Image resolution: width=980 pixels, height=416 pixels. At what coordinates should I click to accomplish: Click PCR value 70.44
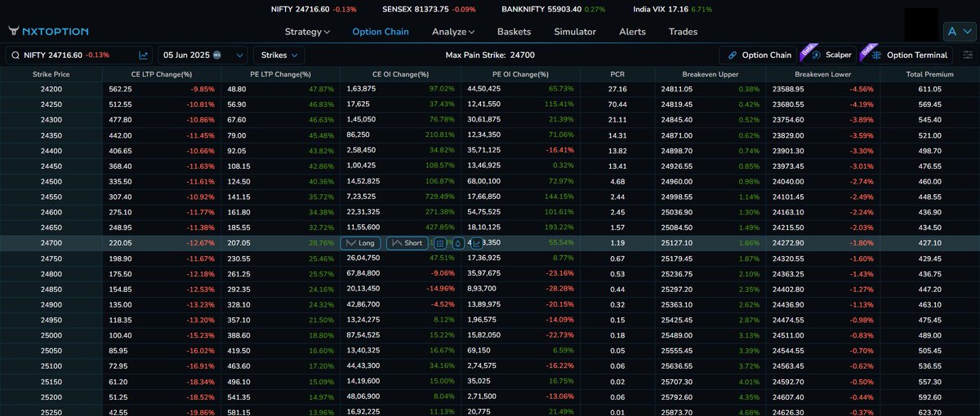click(617, 104)
